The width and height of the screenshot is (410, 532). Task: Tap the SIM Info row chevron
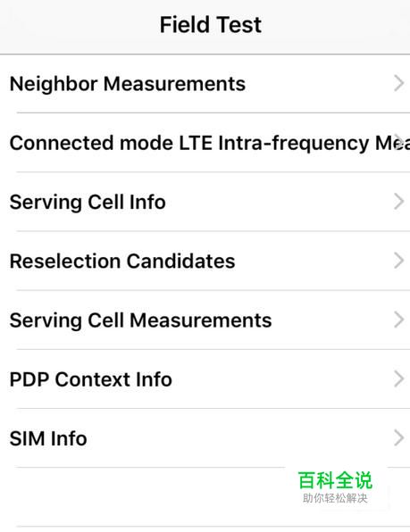(x=399, y=437)
